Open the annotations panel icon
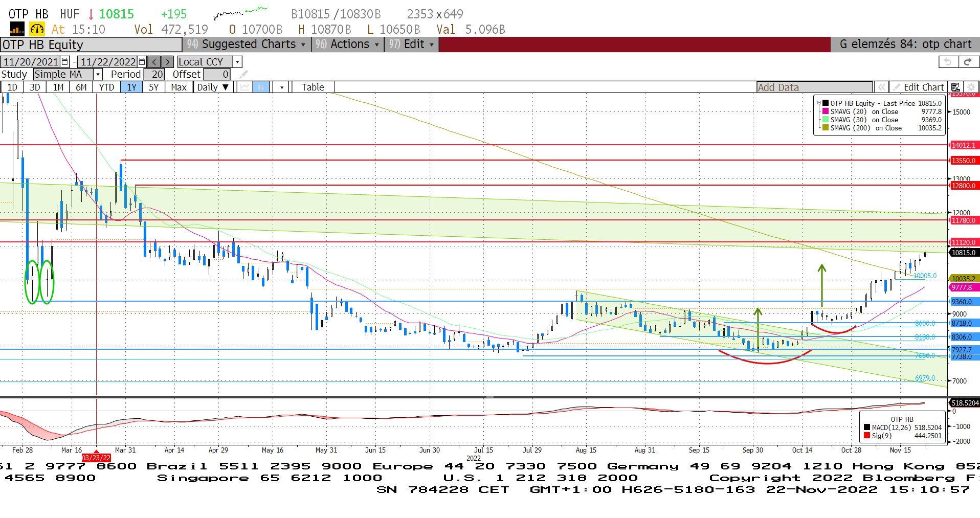Viewport: 980px width, 518px height. (x=955, y=87)
